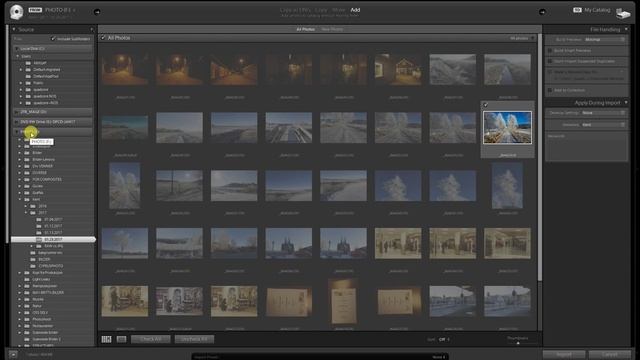Click the Uncheck All button
Image resolution: width=640 pixels, height=360 pixels.
point(194,339)
